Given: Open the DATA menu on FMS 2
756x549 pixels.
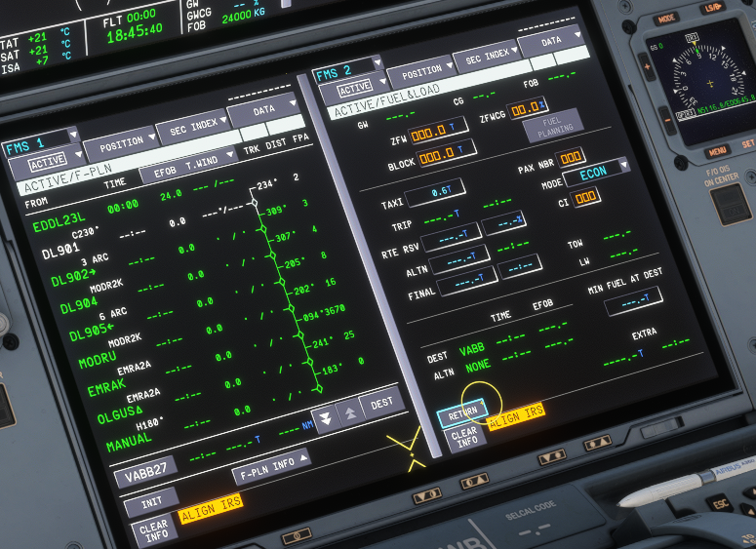Looking at the screenshot, I should coord(550,42).
